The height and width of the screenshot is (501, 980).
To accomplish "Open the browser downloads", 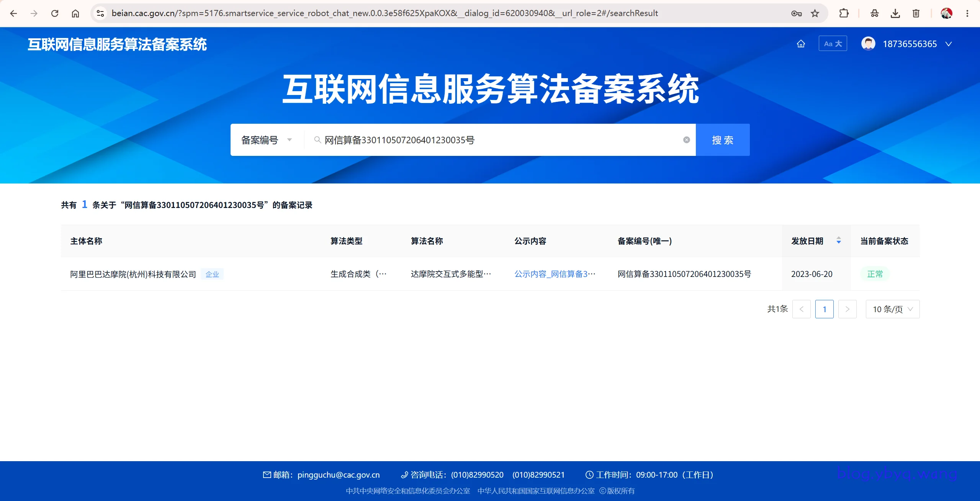I will pyautogui.click(x=895, y=13).
